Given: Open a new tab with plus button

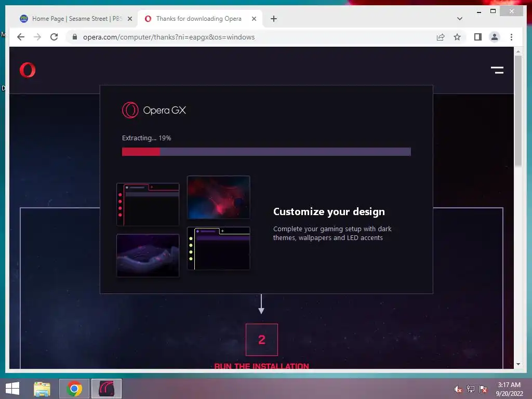Looking at the screenshot, I should (273, 19).
